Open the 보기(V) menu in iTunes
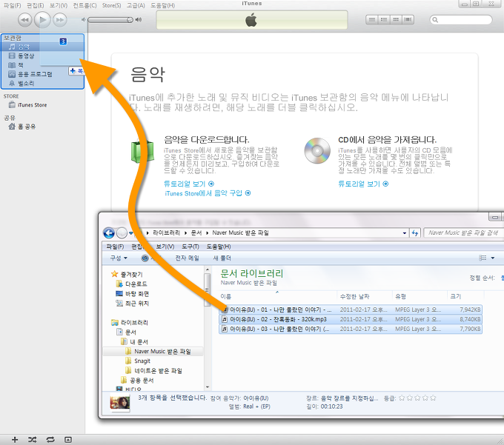 (x=59, y=5)
